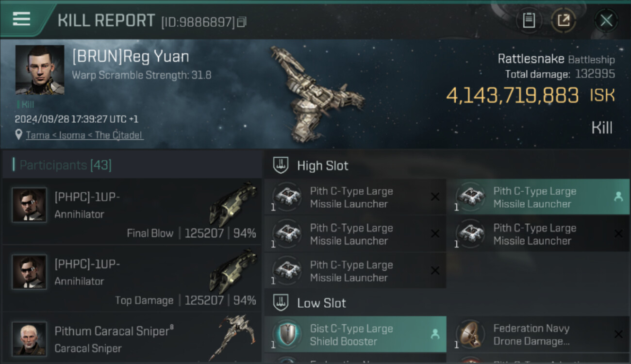Open Final Blow participant 1UP entry

click(132, 212)
